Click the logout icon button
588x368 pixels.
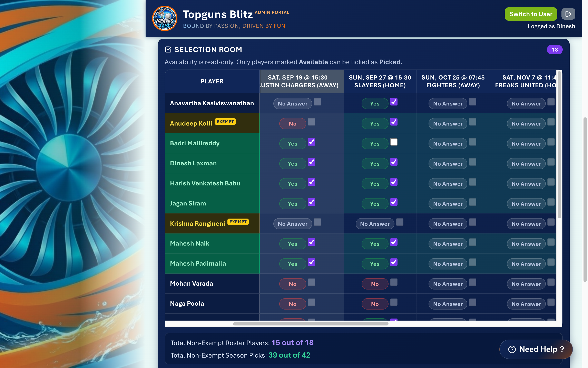click(x=568, y=14)
